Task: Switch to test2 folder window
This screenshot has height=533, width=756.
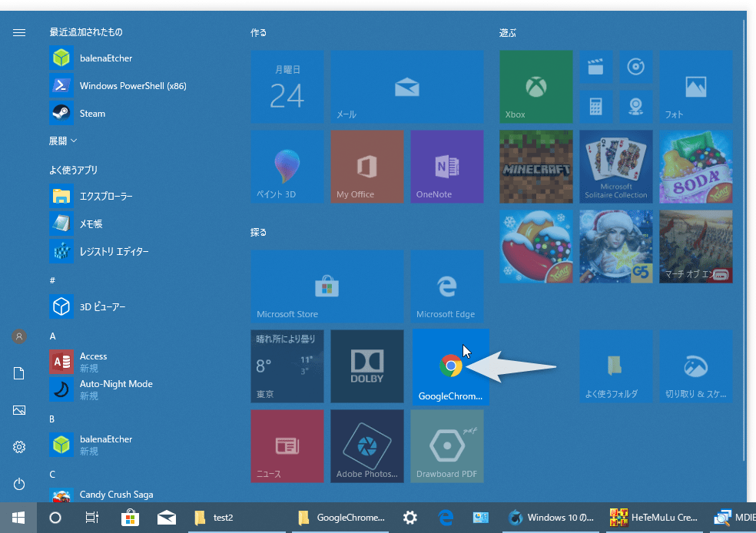Action: 237,518
